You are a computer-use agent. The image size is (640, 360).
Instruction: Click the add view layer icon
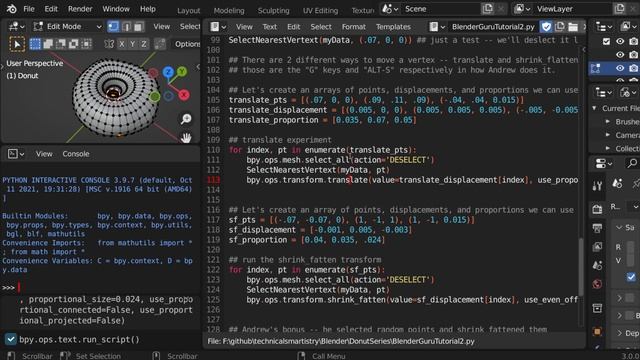pos(619,9)
